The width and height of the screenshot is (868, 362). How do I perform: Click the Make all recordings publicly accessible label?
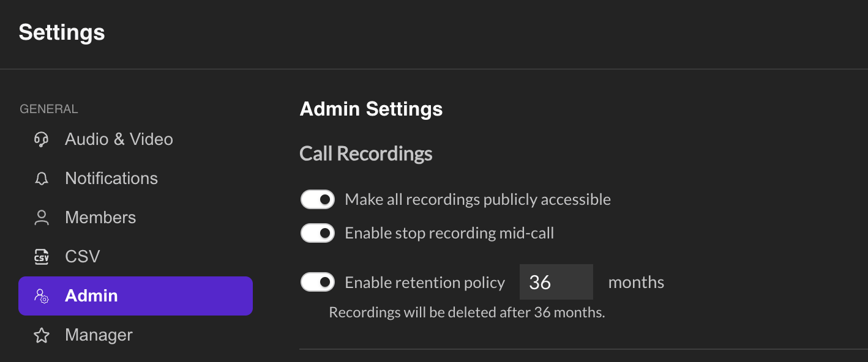pos(478,200)
